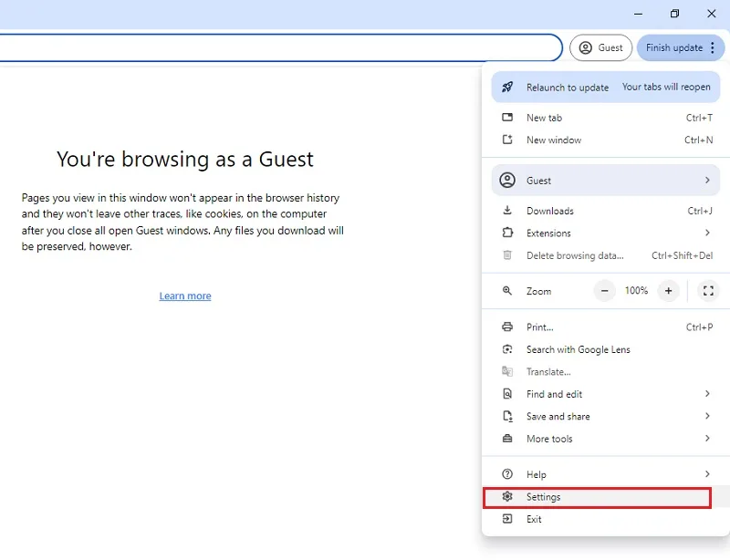Choose Print from the menu
Viewport: 730px width, 560px height.
[x=606, y=327]
